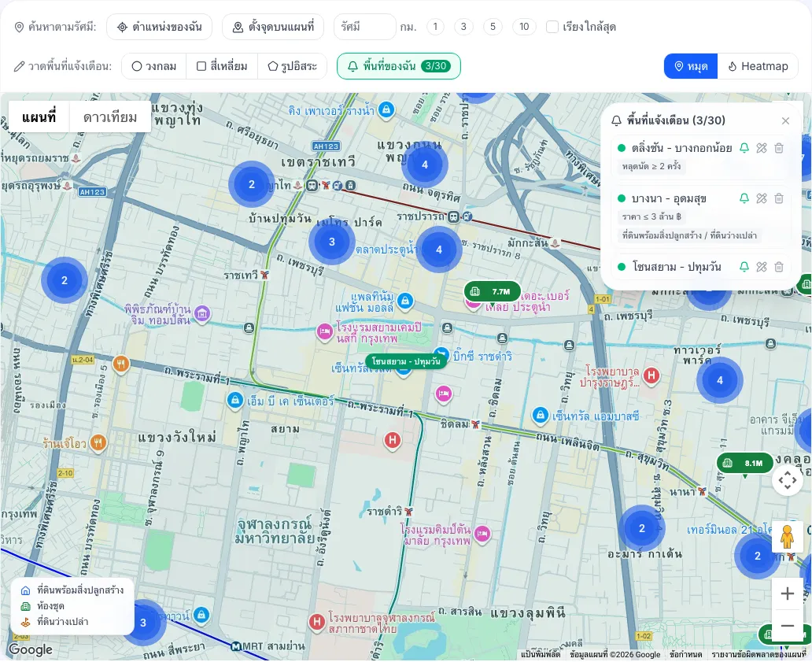Close the พื้นที่แจ้งเตือน panel
Viewport: 812px width, 662px height.
coord(785,120)
